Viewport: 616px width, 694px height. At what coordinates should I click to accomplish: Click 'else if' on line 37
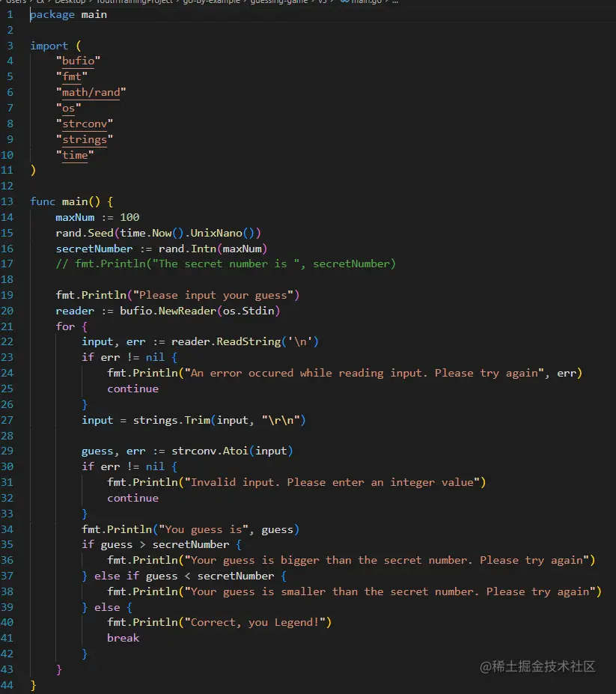pyautogui.click(x=117, y=576)
